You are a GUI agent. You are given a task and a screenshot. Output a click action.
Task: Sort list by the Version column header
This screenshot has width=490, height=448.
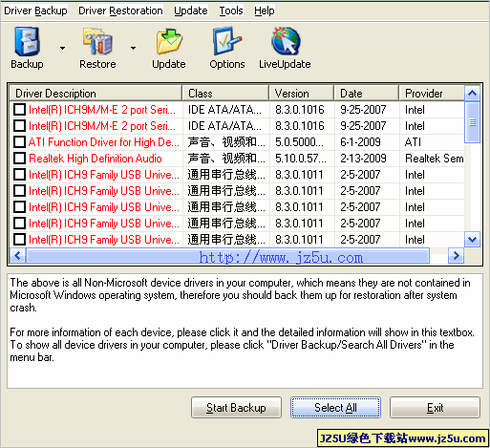coord(302,94)
